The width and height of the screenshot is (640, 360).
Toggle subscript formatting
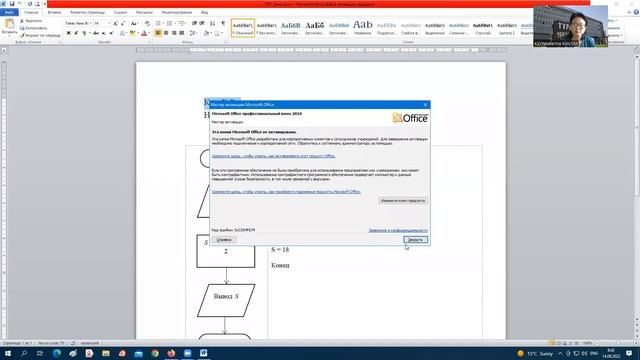coord(104,33)
